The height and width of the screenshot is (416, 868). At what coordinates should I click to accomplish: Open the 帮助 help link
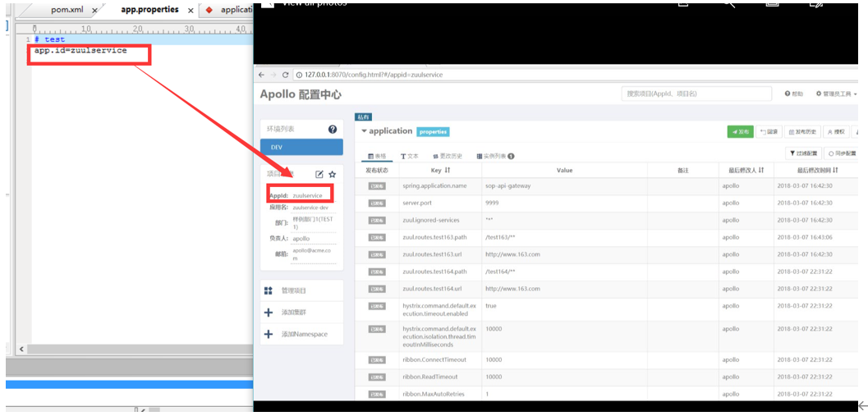(793, 94)
